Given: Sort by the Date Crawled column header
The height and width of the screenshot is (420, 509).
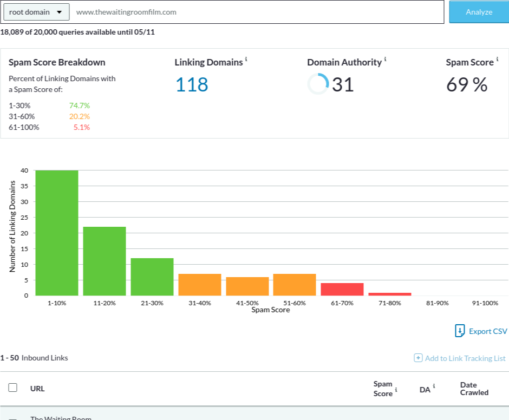Looking at the screenshot, I should click(x=474, y=389).
